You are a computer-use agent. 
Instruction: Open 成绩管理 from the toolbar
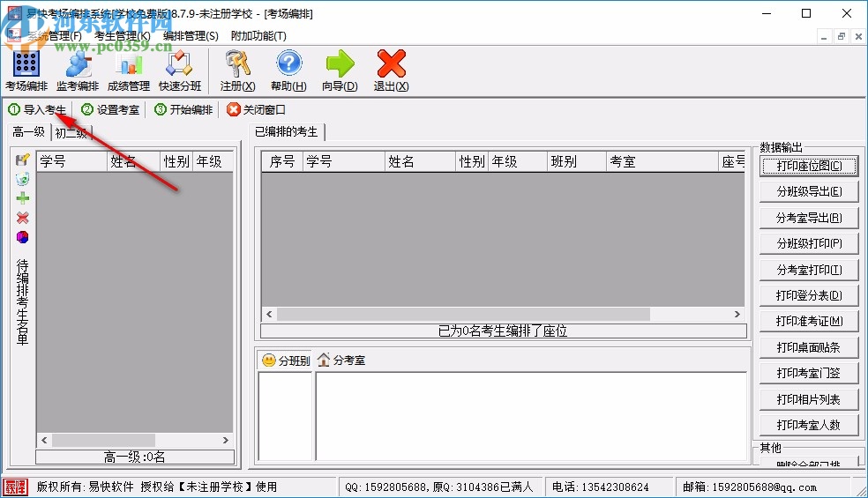click(x=129, y=71)
